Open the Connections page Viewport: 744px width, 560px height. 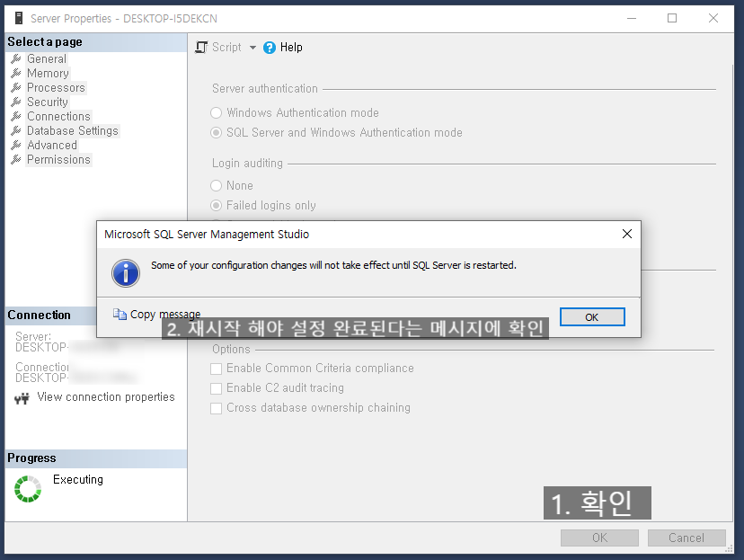58,116
